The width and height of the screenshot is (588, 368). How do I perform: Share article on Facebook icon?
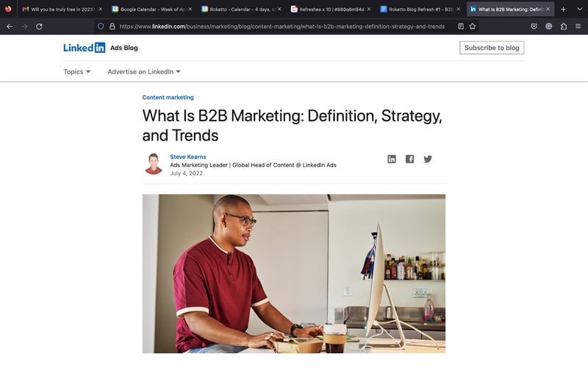click(x=409, y=159)
